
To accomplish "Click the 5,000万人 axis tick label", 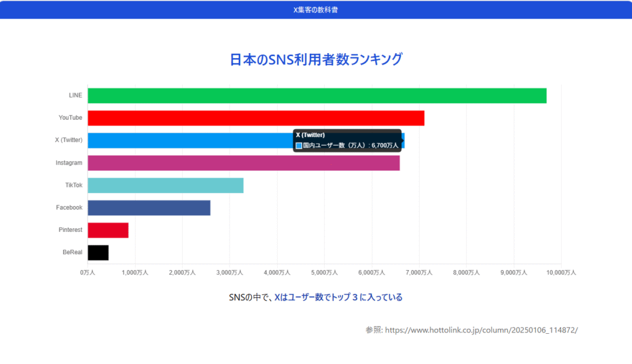I will click(325, 273).
